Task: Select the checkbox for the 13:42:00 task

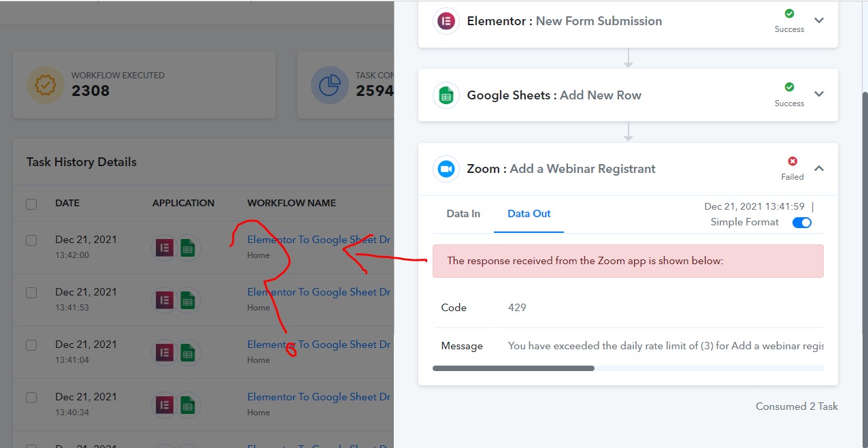Action: [x=31, y=240]
